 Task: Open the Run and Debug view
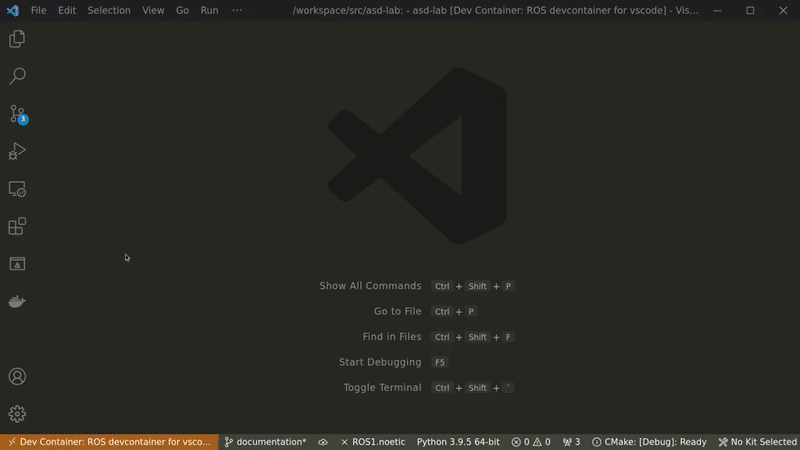pyautogui.click(x=17, y=151)
